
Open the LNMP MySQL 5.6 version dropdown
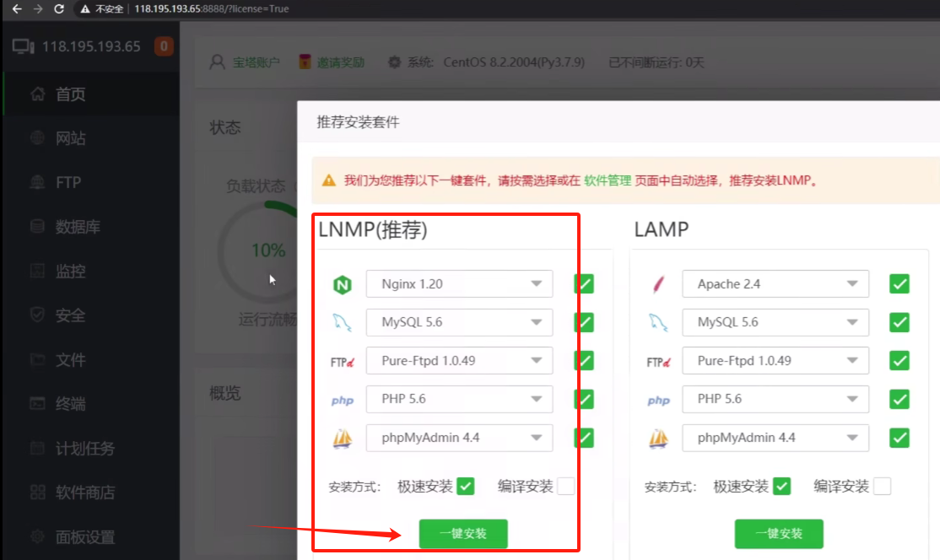coord(459,322)
